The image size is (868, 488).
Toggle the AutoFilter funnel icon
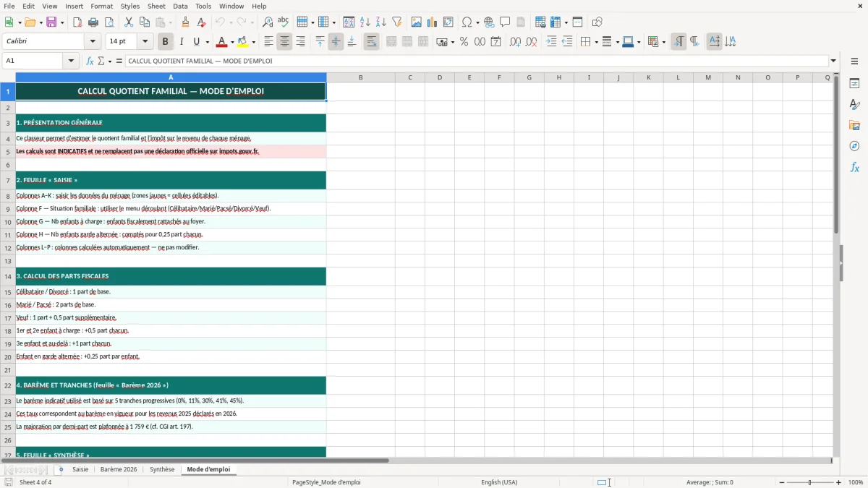[x=397, y=22]
